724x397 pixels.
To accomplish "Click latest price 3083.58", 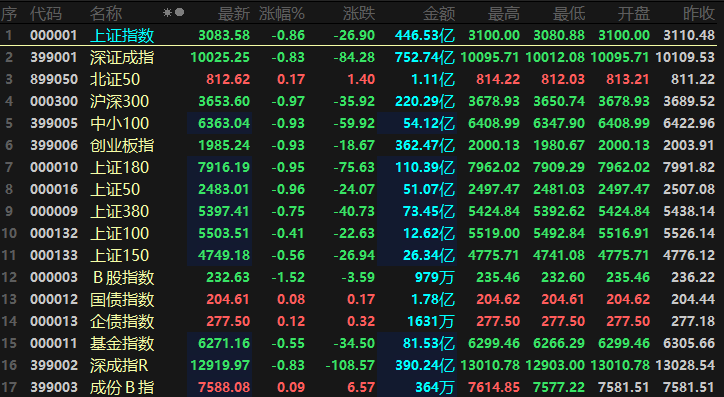I will 224,35.
